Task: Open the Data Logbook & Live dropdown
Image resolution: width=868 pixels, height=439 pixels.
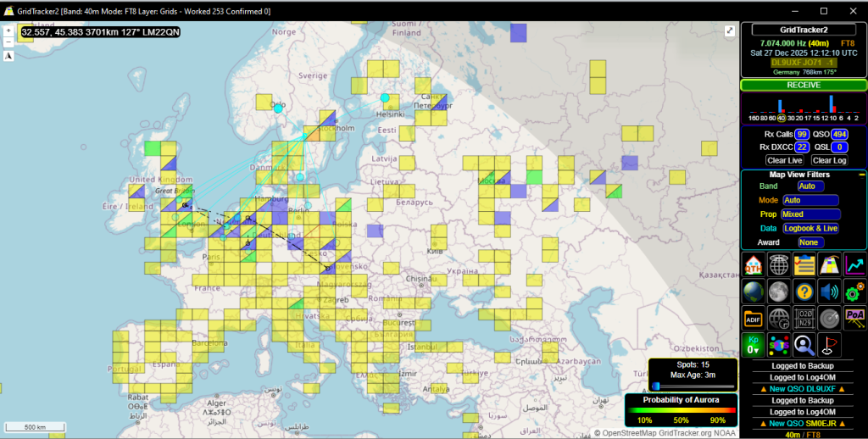Action: coord(810,228)
